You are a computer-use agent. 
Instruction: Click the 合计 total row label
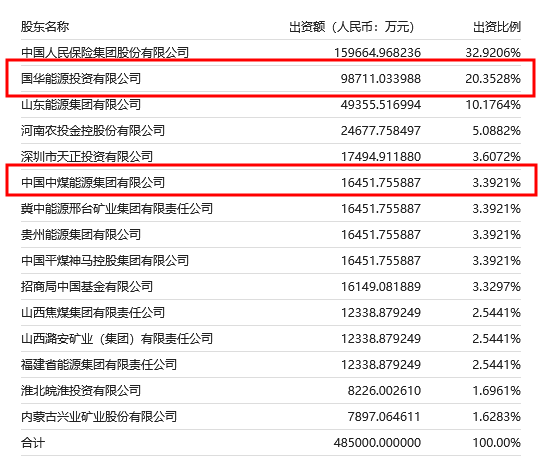tap(33, 443)
